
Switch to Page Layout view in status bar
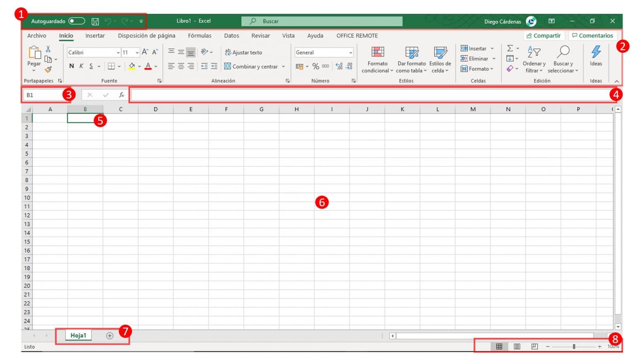517,346
